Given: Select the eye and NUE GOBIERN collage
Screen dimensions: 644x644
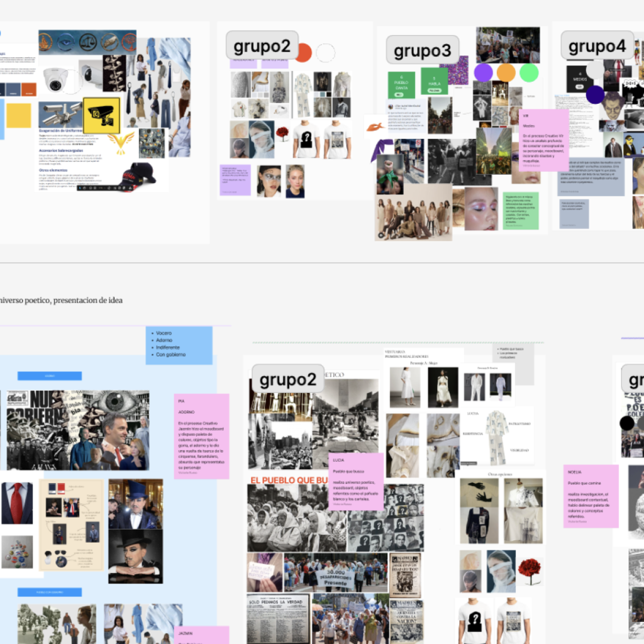Looking at the screenshot, I should point(78,430).
